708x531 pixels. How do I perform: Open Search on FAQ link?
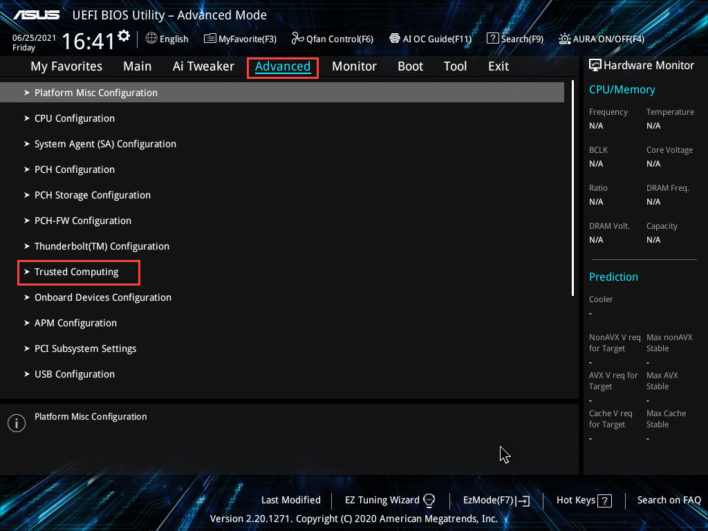pyautogui.click(x=669, y=500)
